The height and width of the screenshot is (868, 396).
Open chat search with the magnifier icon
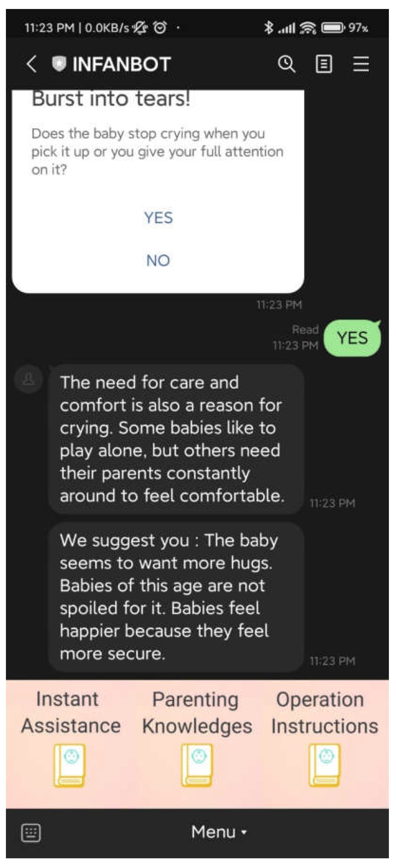pyautogui.click(x=286, y=64)
